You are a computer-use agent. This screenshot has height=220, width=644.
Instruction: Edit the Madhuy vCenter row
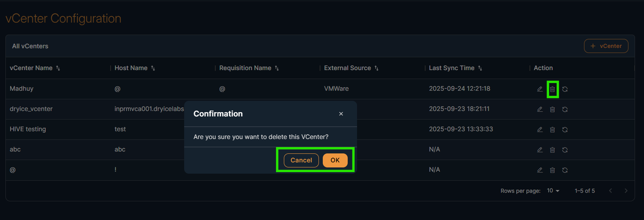pyautogui.click(x=540, y=89)
